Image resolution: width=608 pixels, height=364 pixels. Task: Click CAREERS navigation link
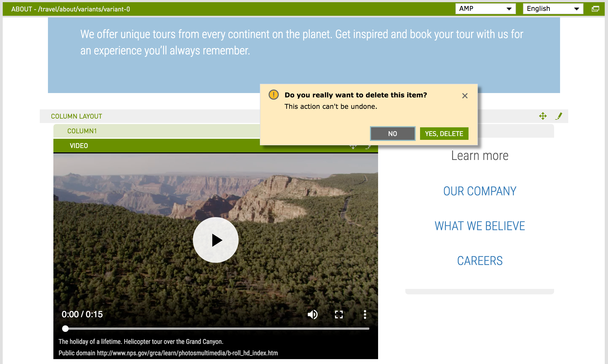480,260
